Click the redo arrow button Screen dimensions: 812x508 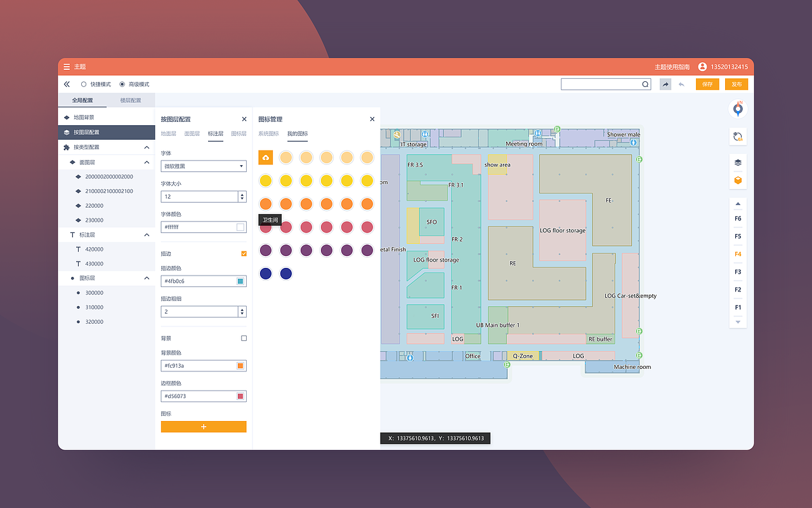click(665, 84)
